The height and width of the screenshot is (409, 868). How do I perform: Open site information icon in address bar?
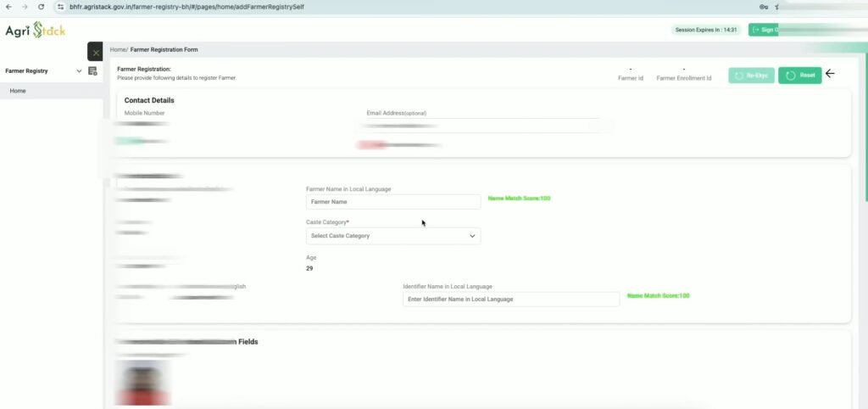click(x=61, y=7)
